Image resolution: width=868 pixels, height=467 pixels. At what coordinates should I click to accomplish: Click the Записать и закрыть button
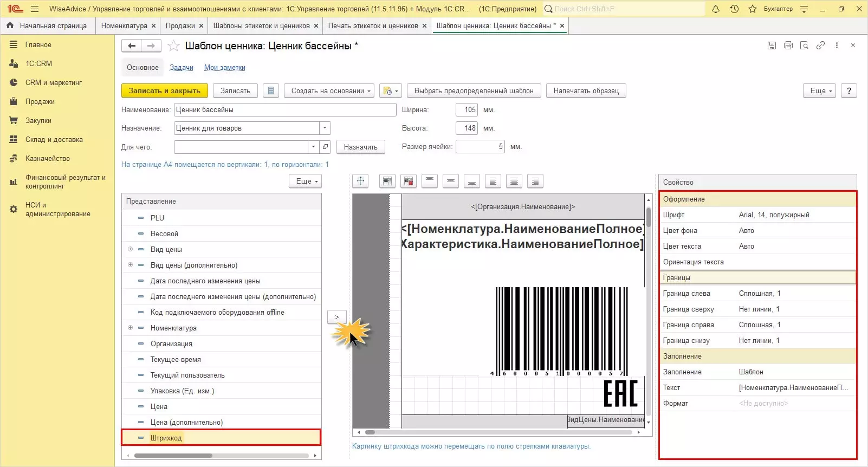tap(165, 91)
